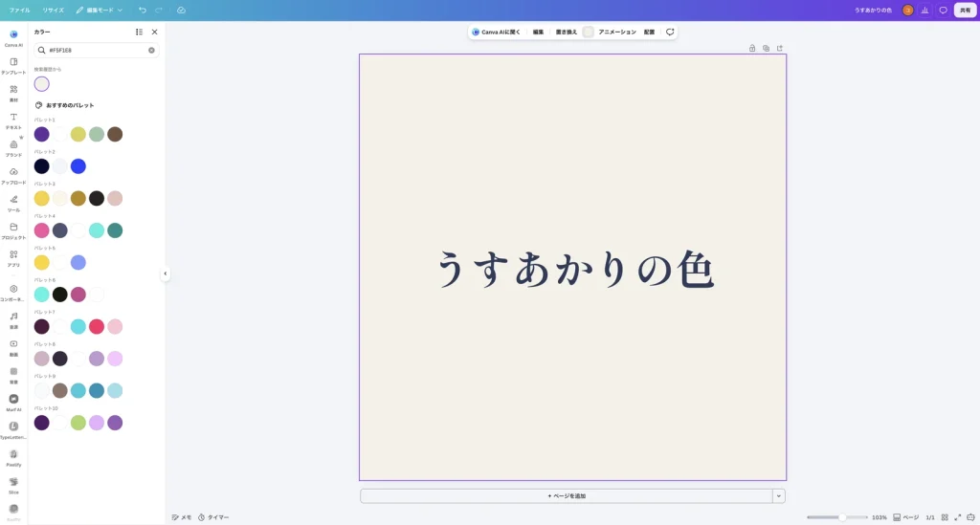The image size is (980, 525).
Task: Click the duplicate page icon above canvas
Action: tap(767, 48)
